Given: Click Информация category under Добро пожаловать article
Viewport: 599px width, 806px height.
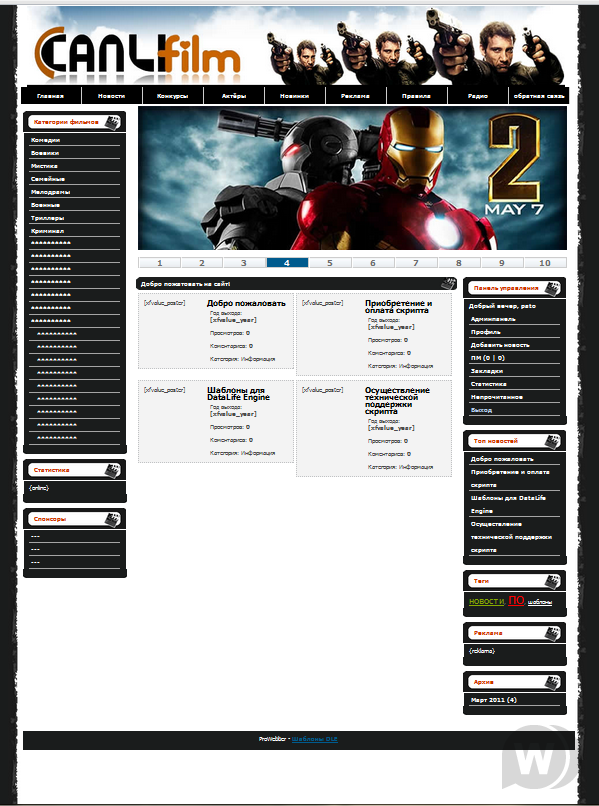Looking at the screenshot, I should (x=258, y=359).
